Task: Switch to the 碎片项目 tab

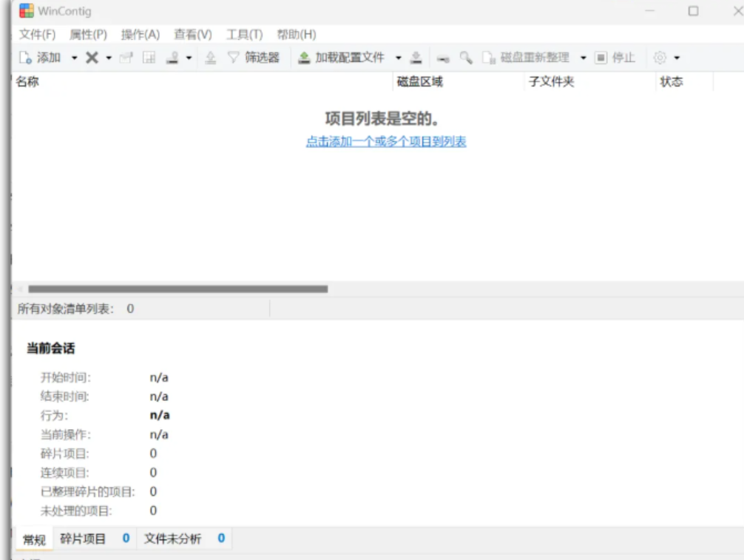Action: tap(95, 539)
